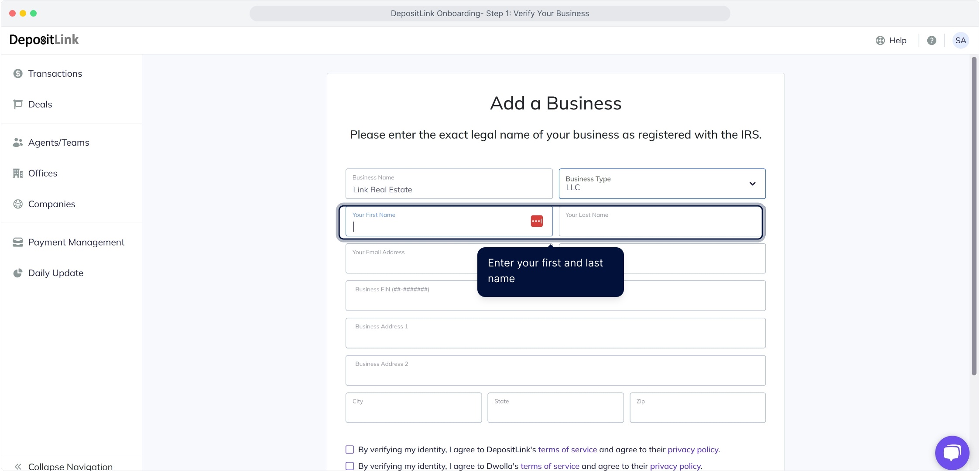This screenshot has height=471, width=980.
Task: Click the Companies globe icon
Action: click(18, 204)
